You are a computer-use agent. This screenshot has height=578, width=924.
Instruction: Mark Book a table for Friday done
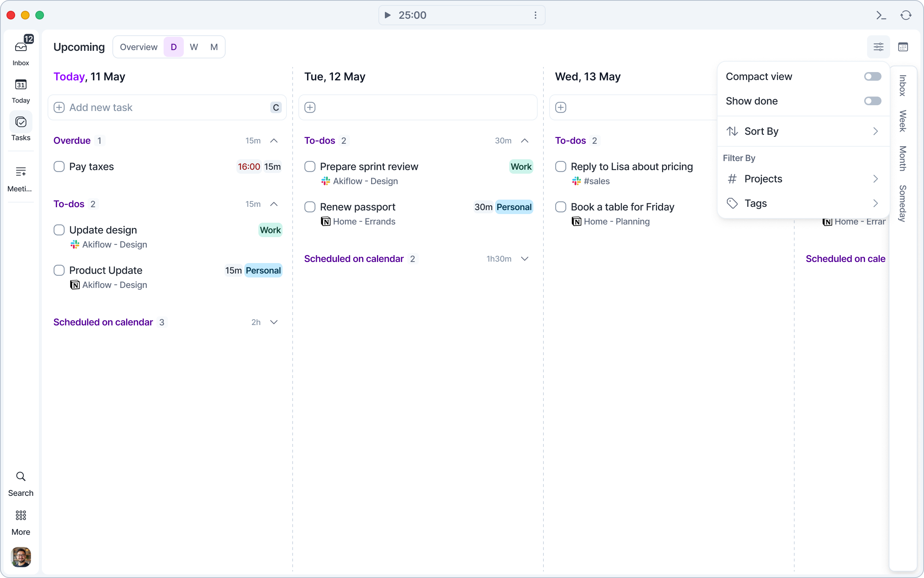pos(560,207)
